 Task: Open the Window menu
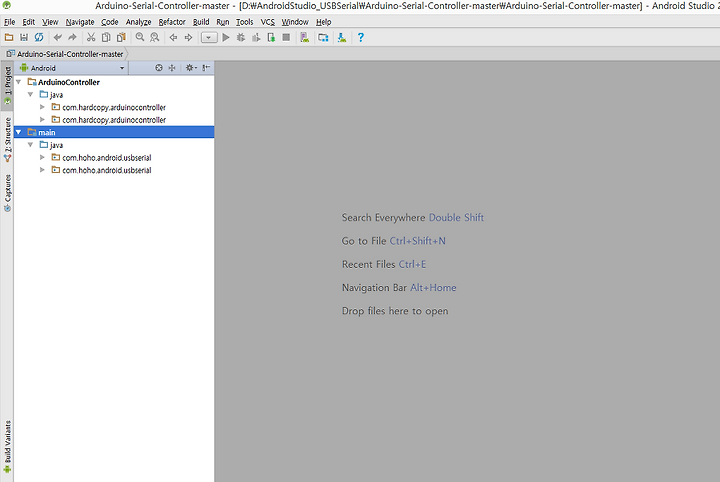[295, 22]
